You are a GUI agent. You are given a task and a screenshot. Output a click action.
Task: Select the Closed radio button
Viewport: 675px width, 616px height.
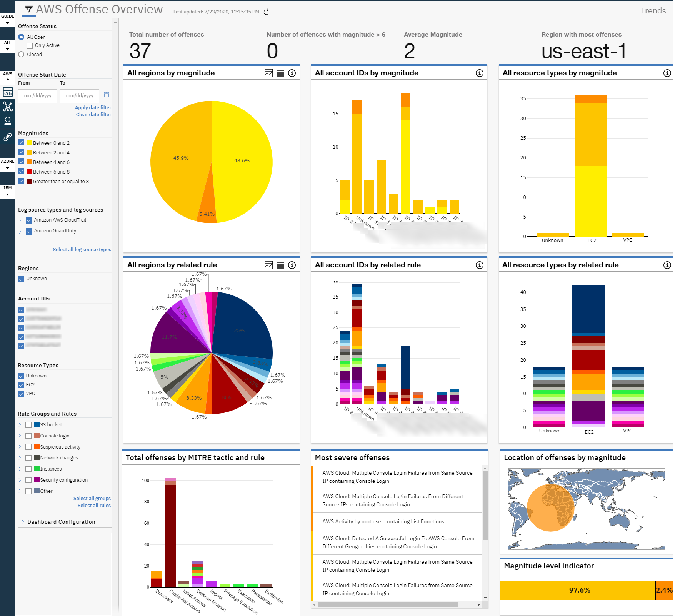22,55
